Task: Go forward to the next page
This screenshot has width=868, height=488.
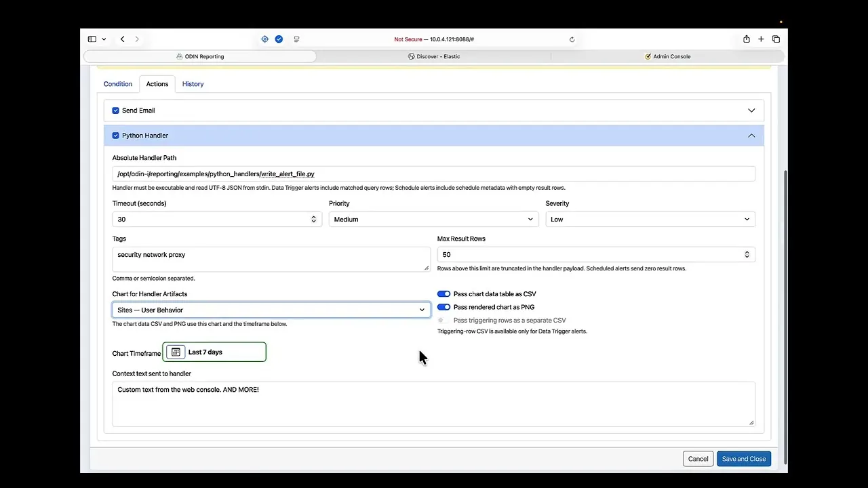Action: point(137,39)
